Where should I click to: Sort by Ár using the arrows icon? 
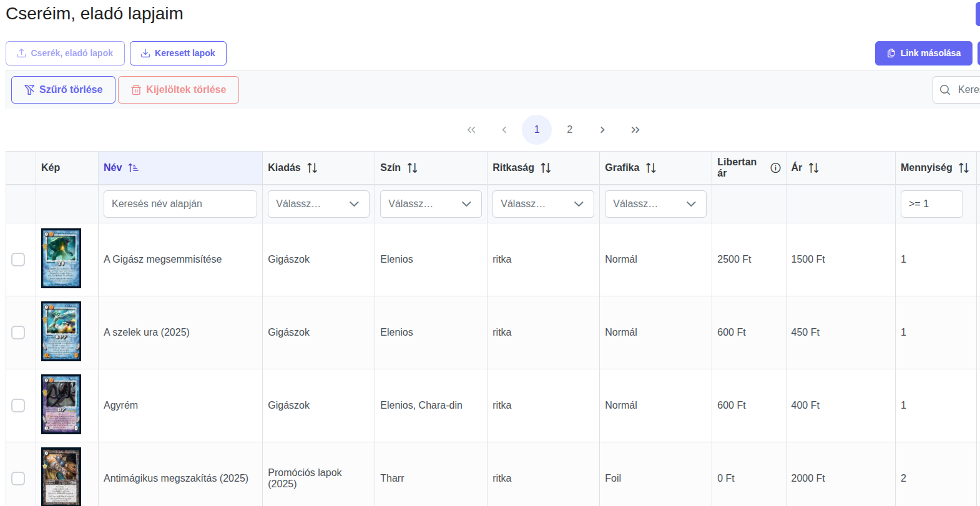(x=813, y=168)
